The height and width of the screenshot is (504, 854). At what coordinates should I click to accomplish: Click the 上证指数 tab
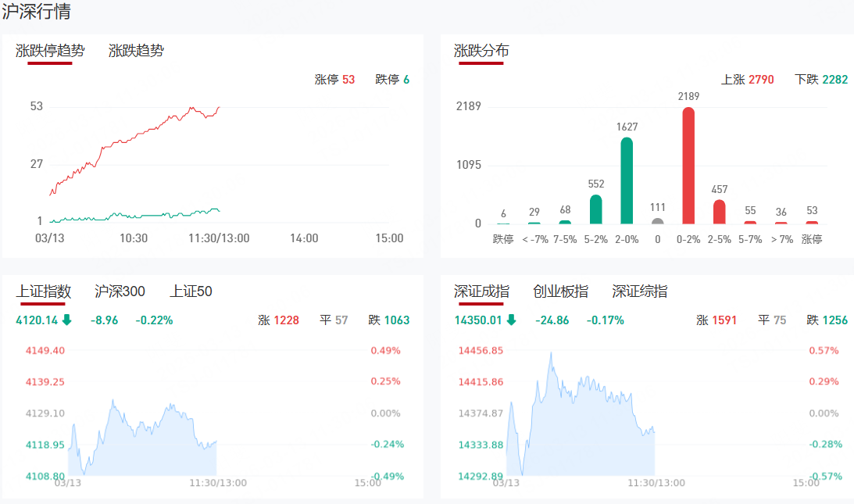pos(44,291)
